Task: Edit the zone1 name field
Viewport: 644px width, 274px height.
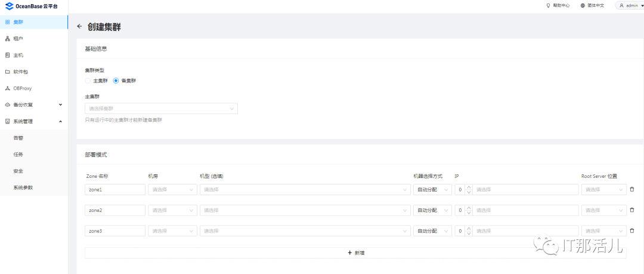Action: pos(115,190)
